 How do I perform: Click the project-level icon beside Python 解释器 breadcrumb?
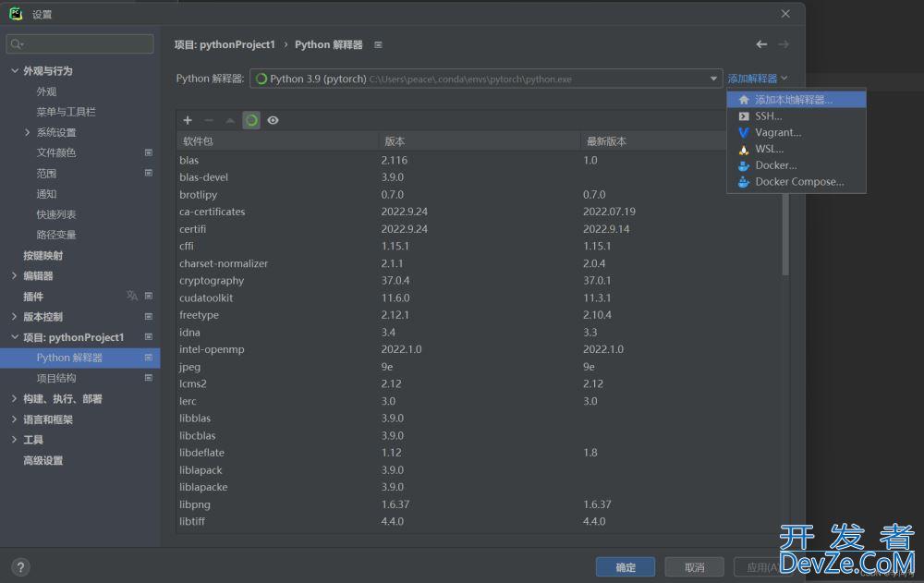click(378, 44)
